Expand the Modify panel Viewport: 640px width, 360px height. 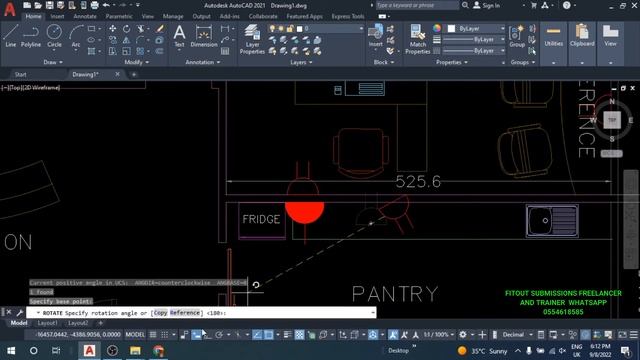point(137,62)
